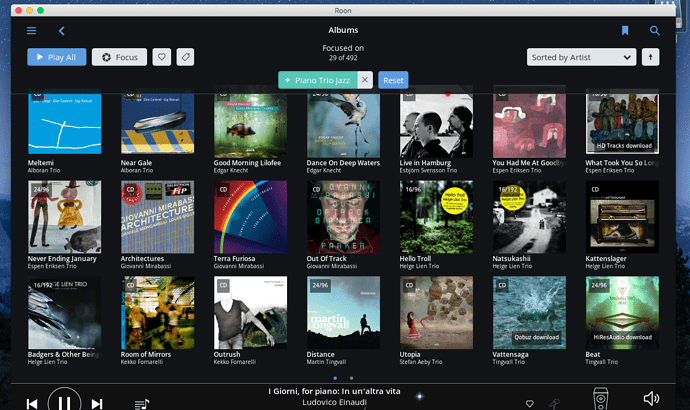Open the Never Ending January album cover
The height and width of the screenshot is (410, 690).
click(x=65, y=217)
